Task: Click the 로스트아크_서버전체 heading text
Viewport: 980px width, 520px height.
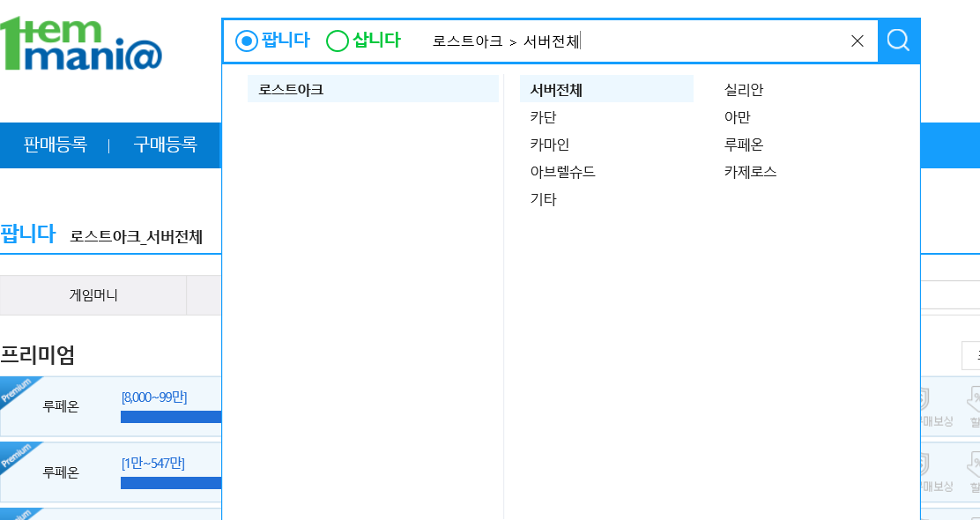Action: [x=137, y=237]
